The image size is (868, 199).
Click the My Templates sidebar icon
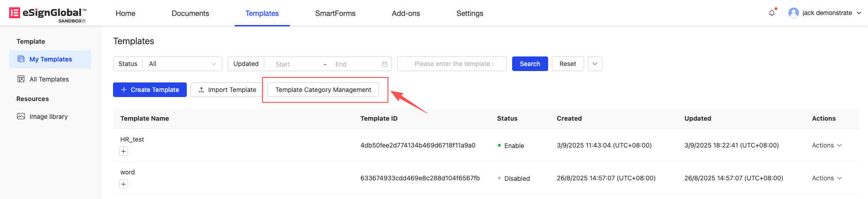pos(21,59)
